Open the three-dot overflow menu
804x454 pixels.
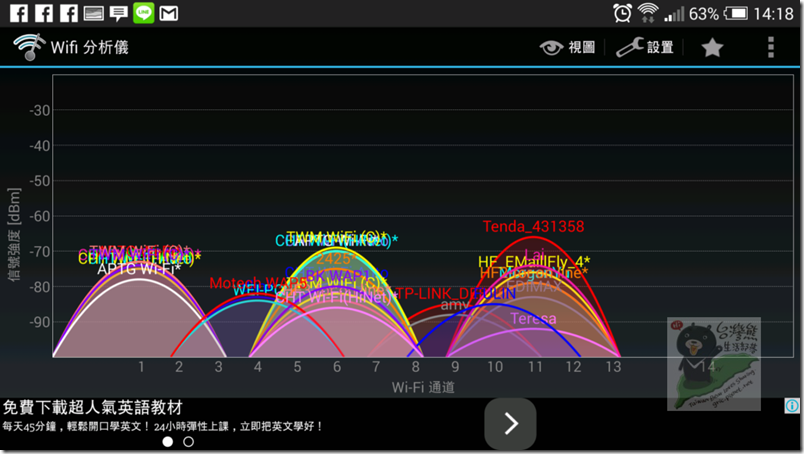tap(771, 47)
